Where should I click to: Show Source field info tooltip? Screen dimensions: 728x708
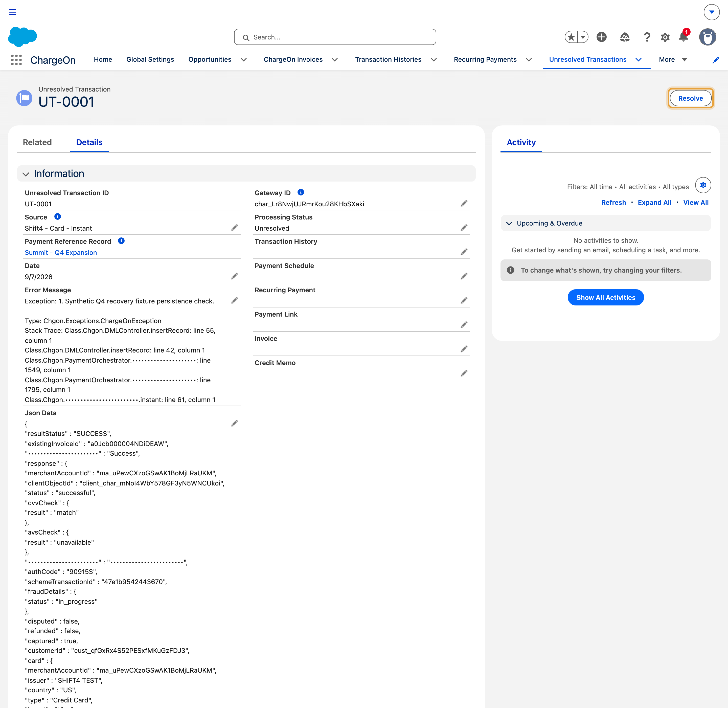[58, 216]
